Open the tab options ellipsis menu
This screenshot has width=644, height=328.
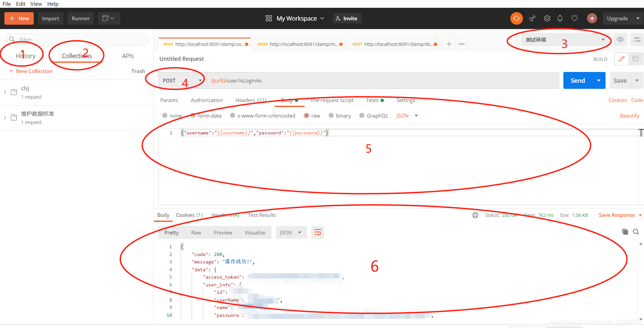tap(461, 44)
